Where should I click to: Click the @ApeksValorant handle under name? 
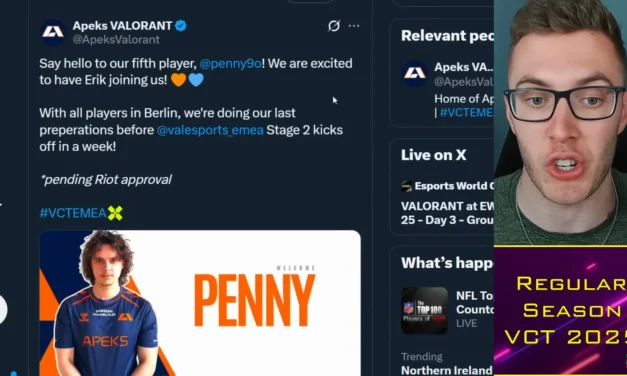(x=116, y=40)
